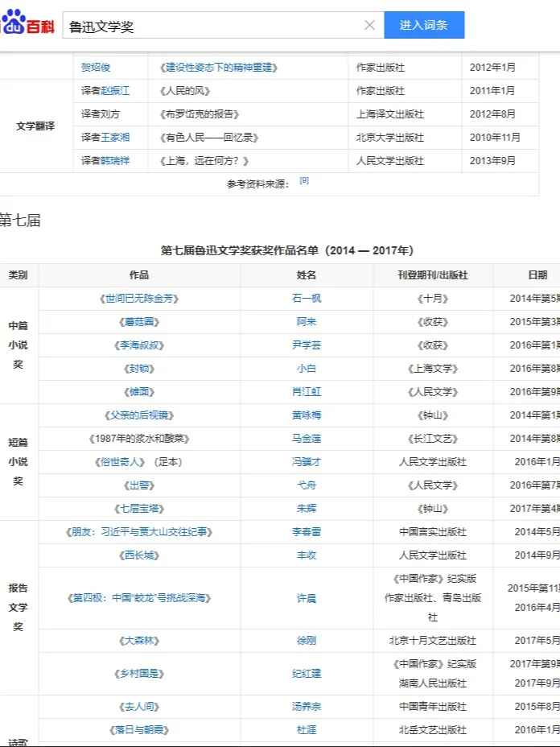
Task: Click the 上海译文出版社 cell
Action: 406,114
